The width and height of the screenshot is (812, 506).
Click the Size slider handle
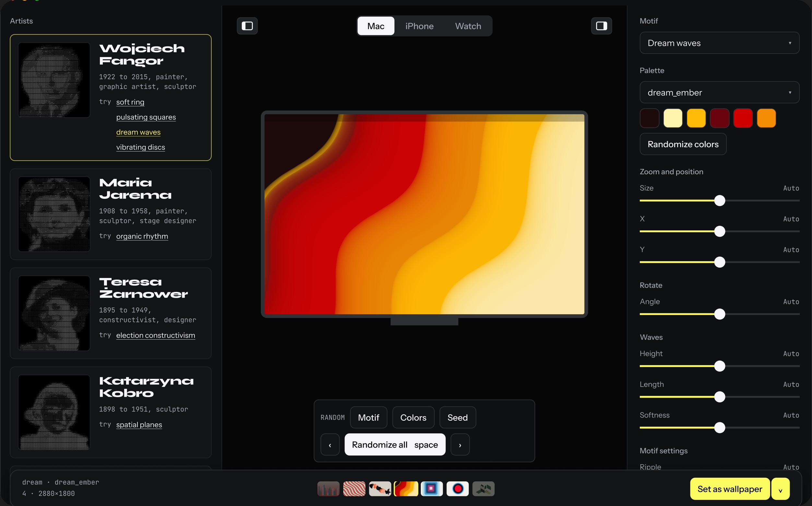(719, 200)
